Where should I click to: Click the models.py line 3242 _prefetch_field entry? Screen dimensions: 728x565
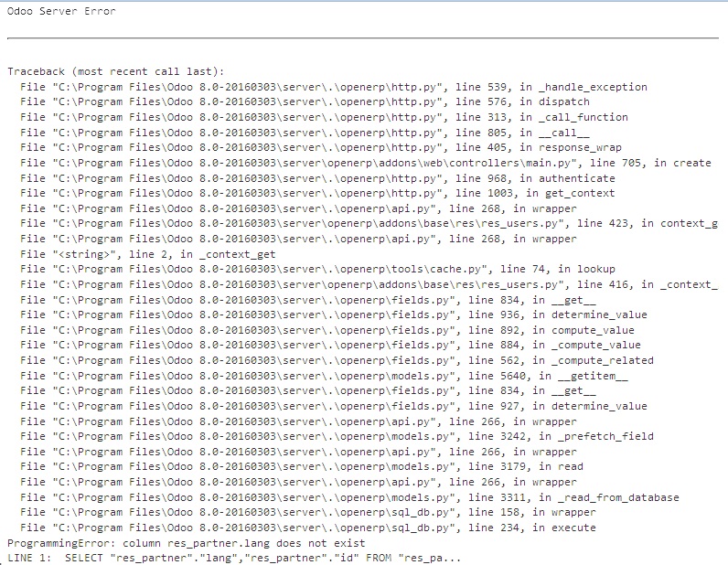(x=337, y=436)
